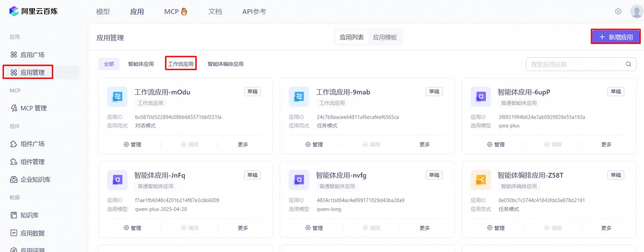Click the 应用广场 sidebar icon
644x252 pixels.
coord(14,55)
